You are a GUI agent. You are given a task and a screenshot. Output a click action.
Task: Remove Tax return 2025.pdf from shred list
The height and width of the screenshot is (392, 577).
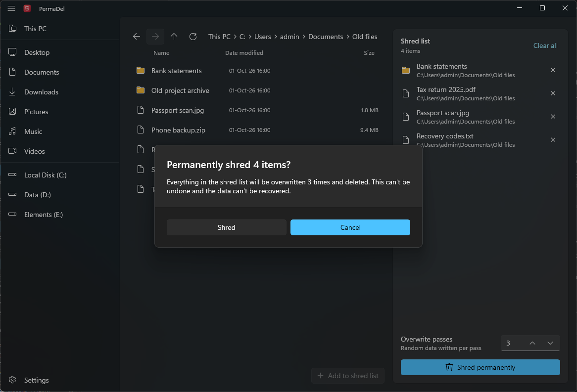[x=553, y=93]
